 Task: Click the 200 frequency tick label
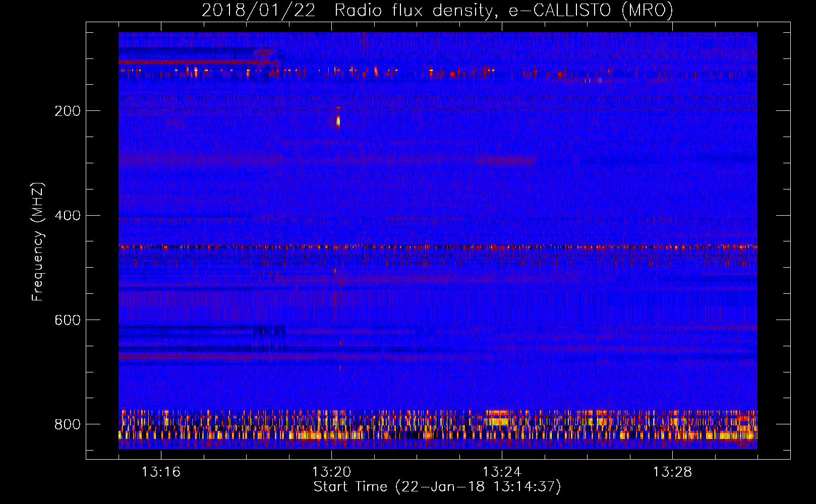pos(68,111)
